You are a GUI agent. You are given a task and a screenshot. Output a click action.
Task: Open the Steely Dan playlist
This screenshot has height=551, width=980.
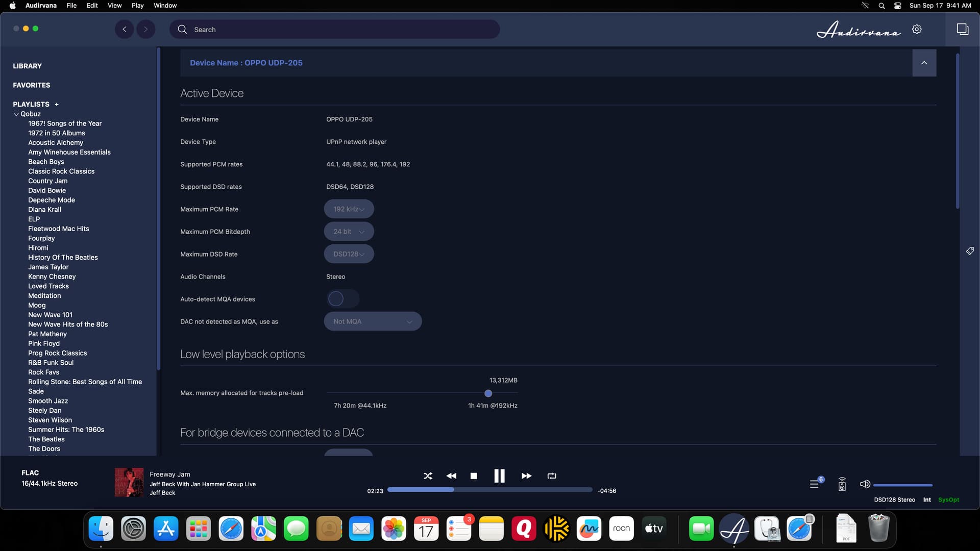pos(44,411)
